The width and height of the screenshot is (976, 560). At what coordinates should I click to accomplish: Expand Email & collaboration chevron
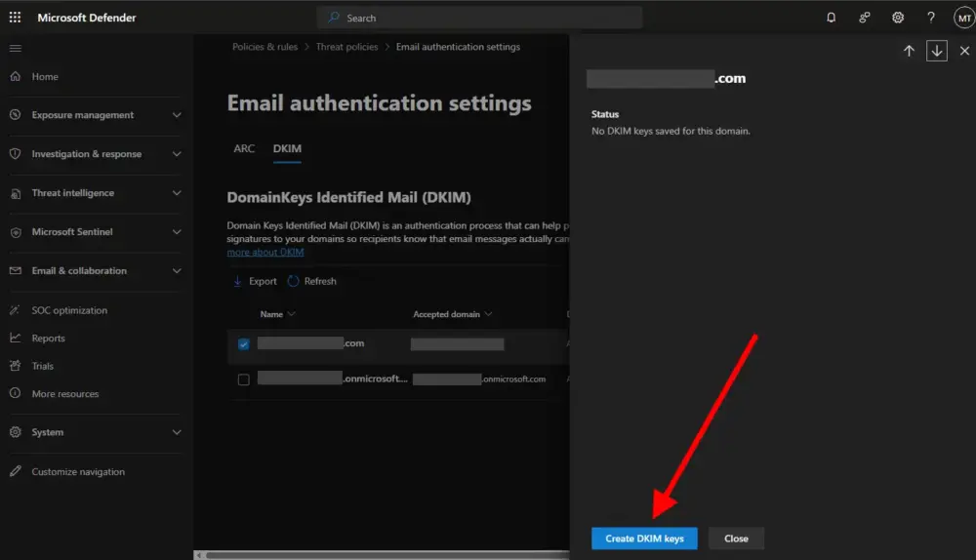coord(177,270)
